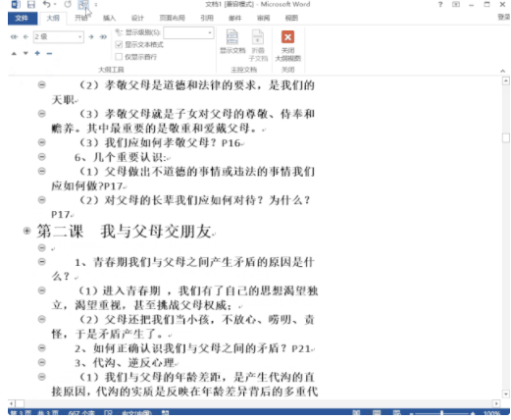The width and height of the screenshot is (511, 420).
Task: Move item up in outline
Action: point(14,53)
